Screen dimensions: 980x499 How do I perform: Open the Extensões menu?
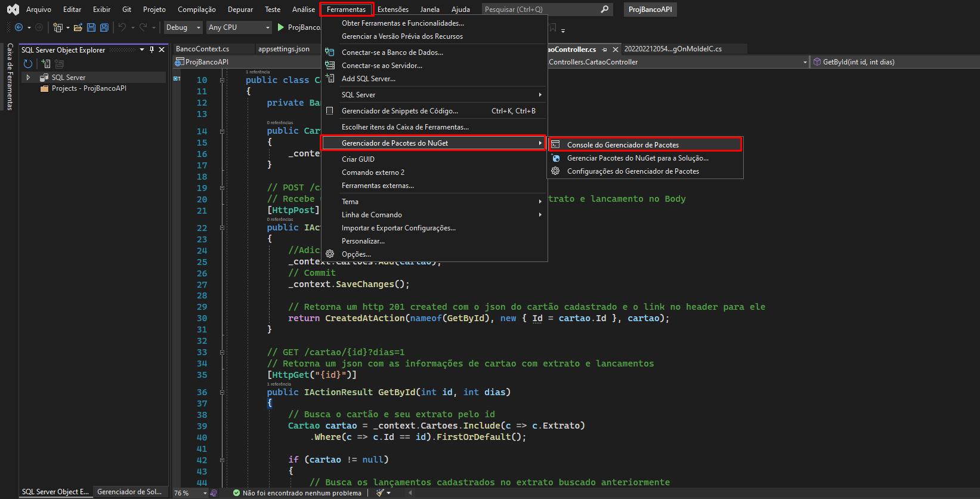click(393, 10)
